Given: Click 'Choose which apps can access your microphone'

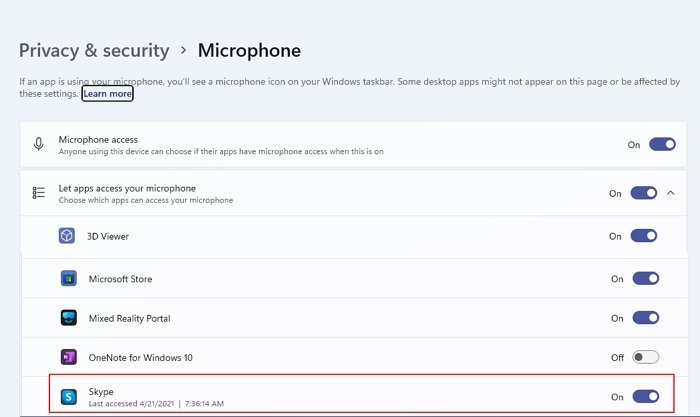Looking at the screenshot, I should pyautogui.click(x=146, y=200).
